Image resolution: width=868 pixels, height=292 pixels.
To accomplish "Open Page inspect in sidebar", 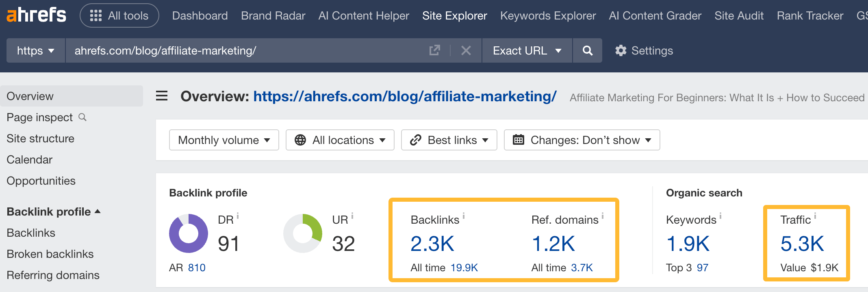I will coord(40,118).
